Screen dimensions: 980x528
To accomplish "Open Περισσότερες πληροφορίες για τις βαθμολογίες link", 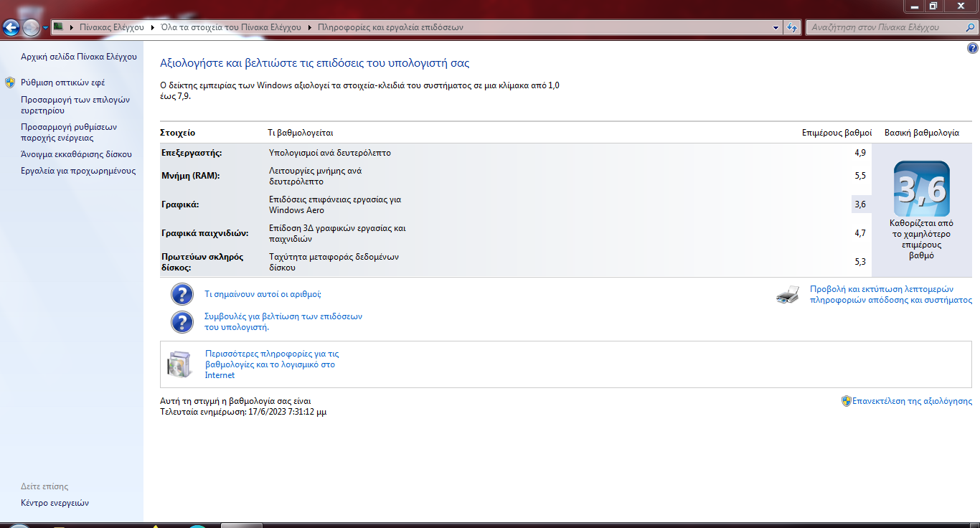I will pyautogui.click(x=272, y=364).
